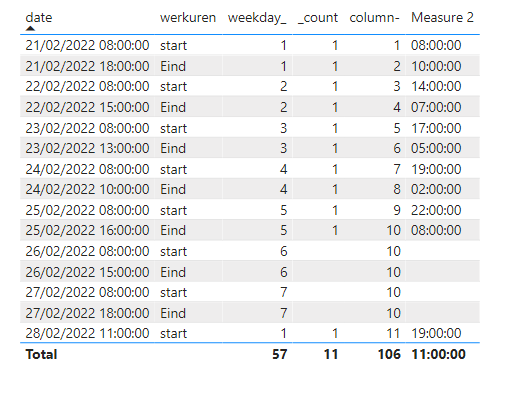Select cell 28/02/2022 11:00:00

coord(87,333)
